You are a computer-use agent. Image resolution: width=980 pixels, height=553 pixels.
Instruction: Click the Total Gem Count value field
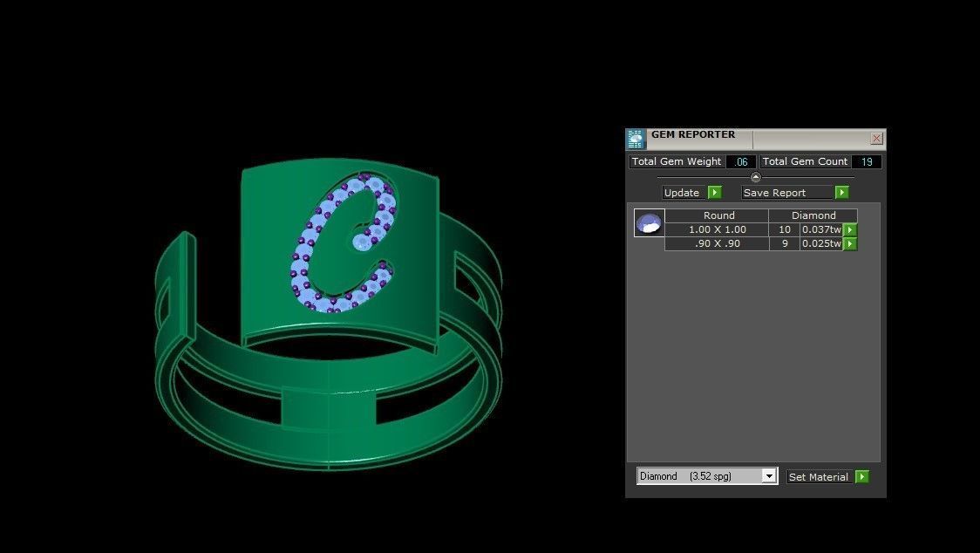[867, 161]
